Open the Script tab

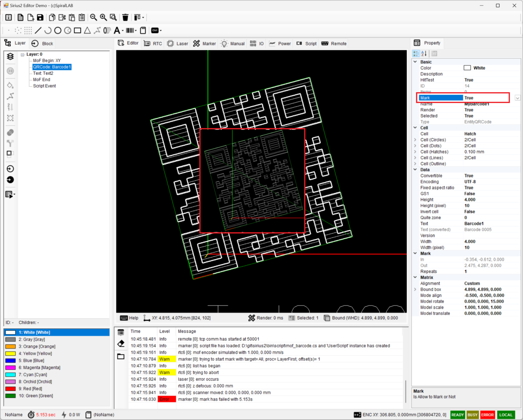click(306, 44)
